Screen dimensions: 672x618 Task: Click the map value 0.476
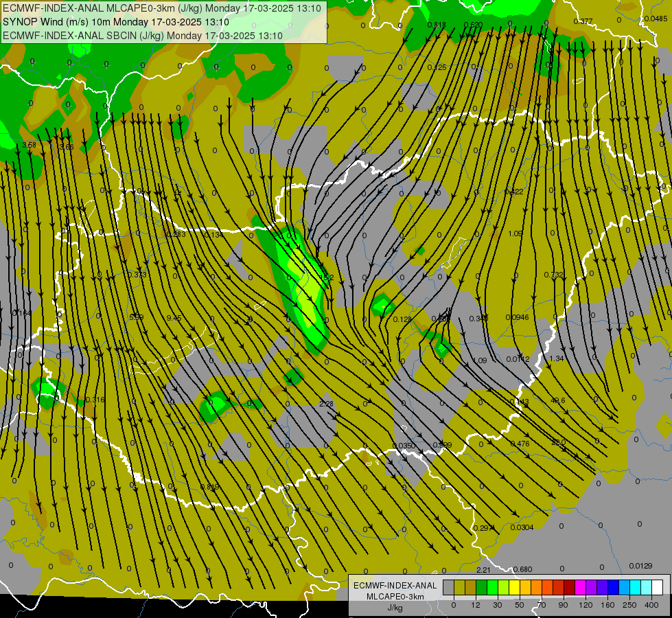click(x=520, y=444)
